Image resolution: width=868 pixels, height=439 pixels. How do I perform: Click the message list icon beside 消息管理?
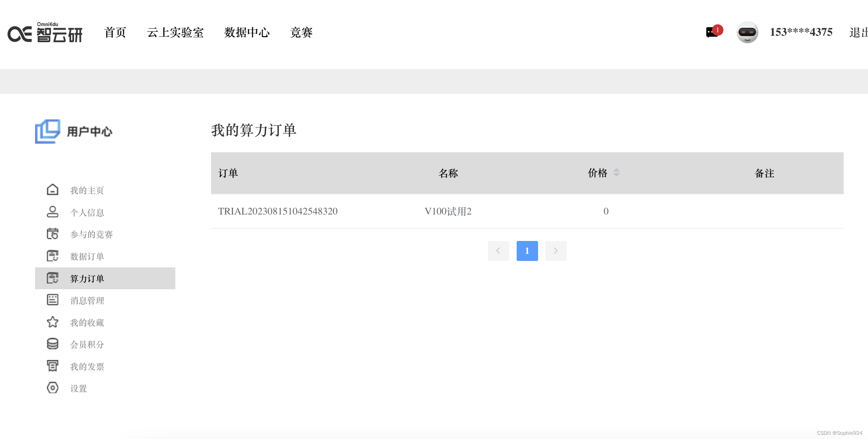53,300
